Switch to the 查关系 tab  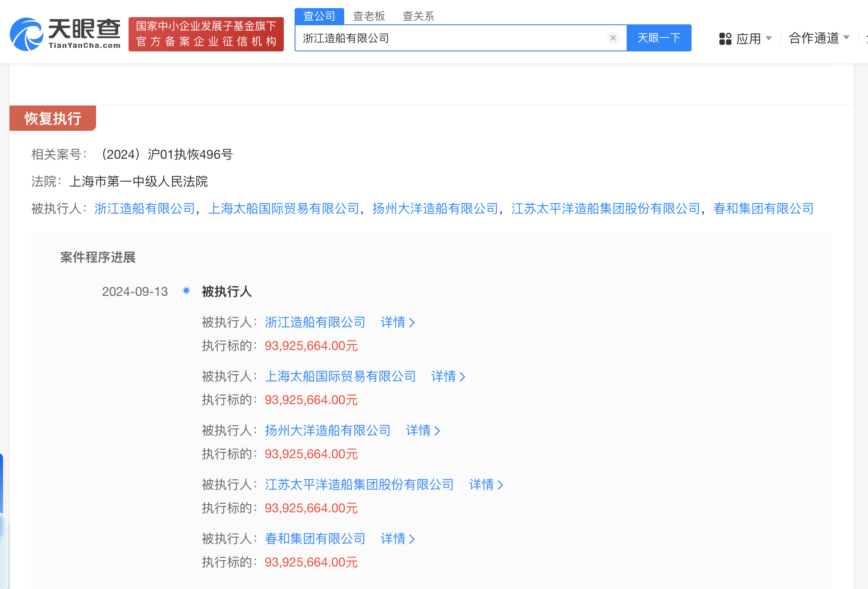tap(419, 16)
